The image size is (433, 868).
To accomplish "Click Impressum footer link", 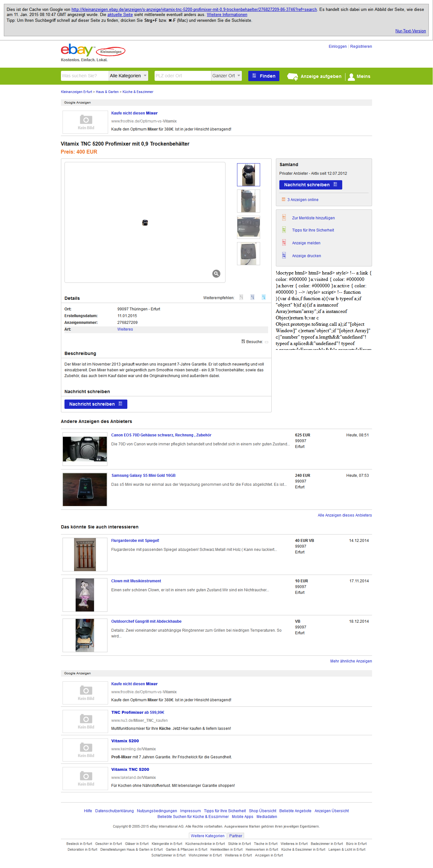I will pos(191,811).
